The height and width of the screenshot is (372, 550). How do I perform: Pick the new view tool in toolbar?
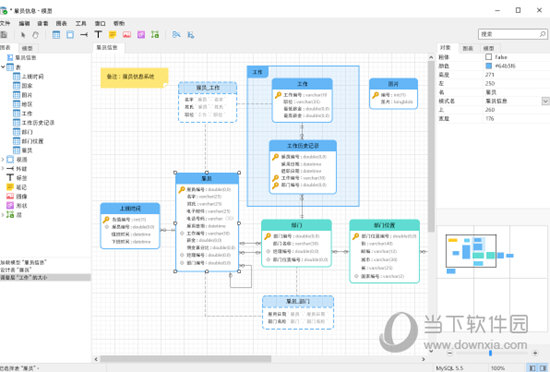pos(70,35)
